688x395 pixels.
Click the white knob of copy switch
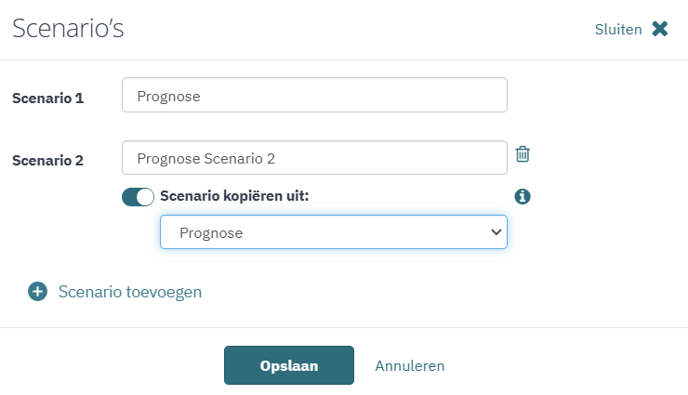point(145,197)
